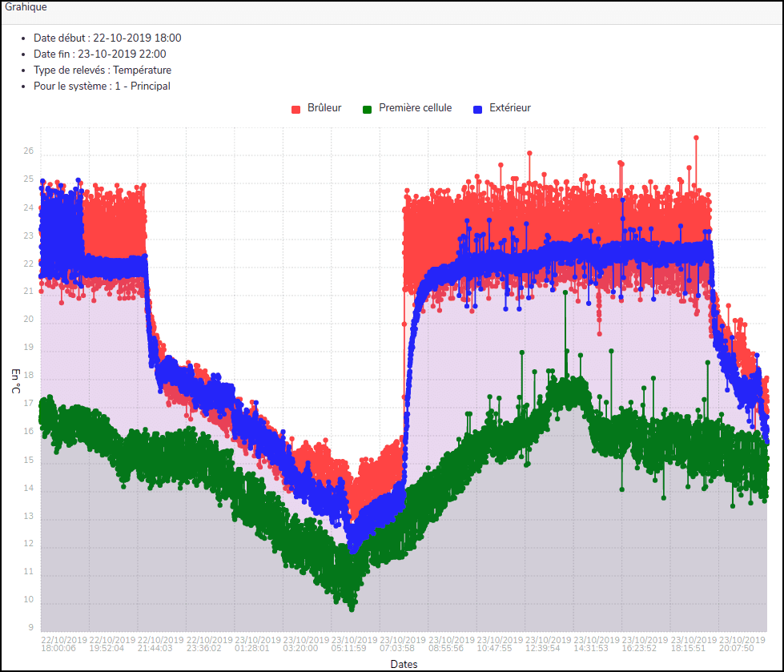Click the highest red Brûleur peak above 26

tap(696, 138)
